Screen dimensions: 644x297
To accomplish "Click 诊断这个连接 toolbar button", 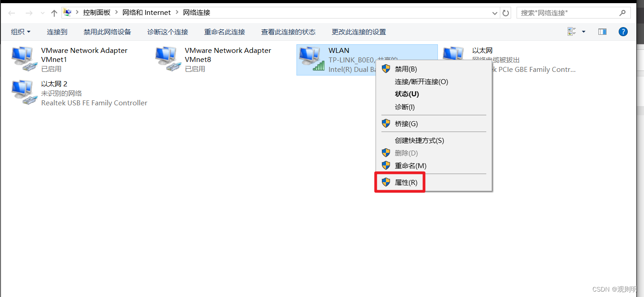I will (x=168, y=32).
